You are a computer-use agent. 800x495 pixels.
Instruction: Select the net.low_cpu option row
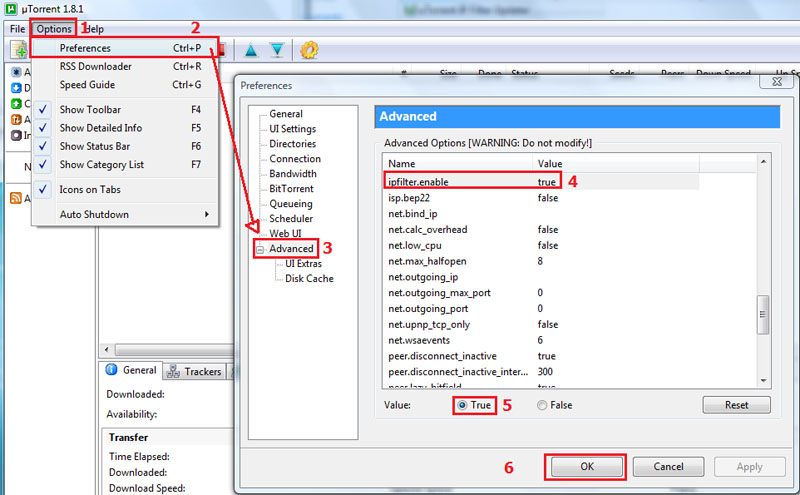[541, 245]
